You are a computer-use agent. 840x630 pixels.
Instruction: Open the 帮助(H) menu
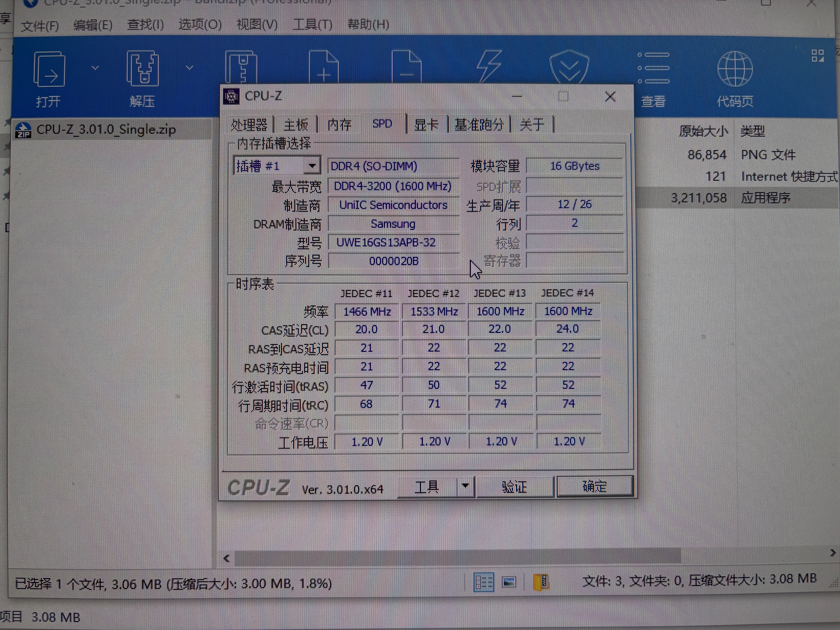click(368, 25)
